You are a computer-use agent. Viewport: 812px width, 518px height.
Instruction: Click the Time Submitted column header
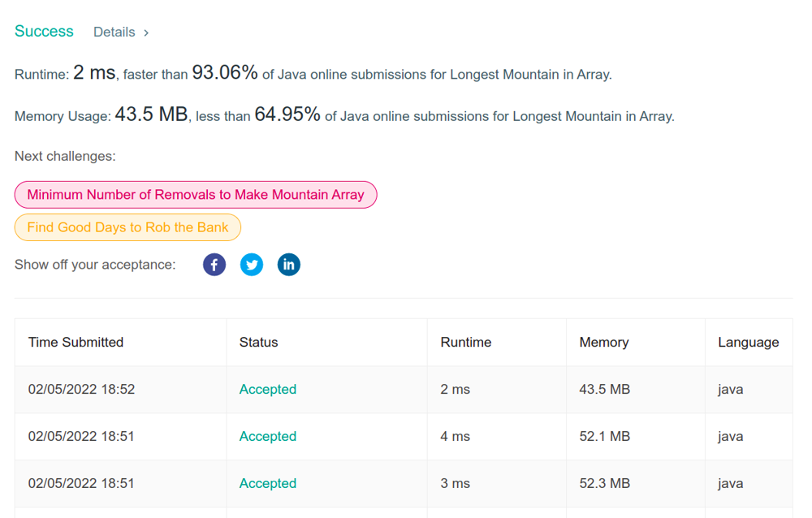(x=76, y=343)
